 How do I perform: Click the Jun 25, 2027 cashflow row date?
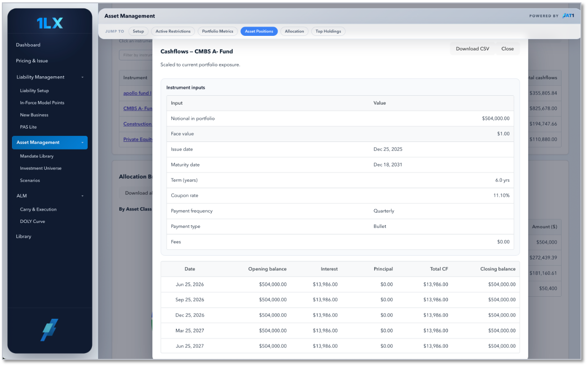tap(190, 346)
